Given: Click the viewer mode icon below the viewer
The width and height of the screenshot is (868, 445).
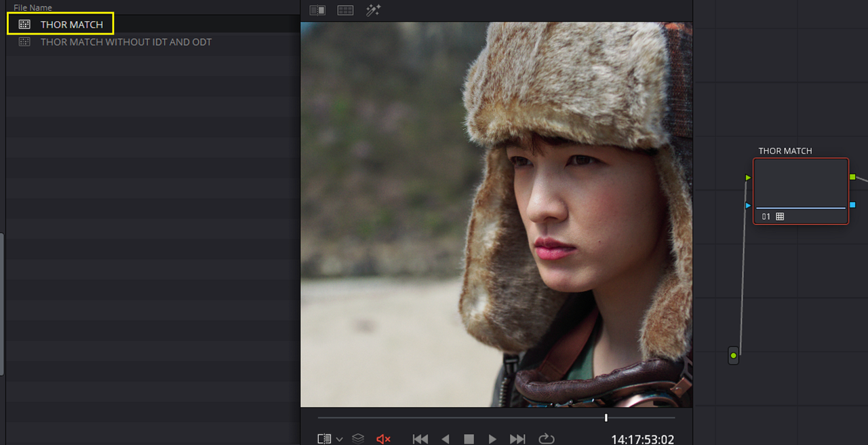Looking at the screenshot, I should pos(324,439).
